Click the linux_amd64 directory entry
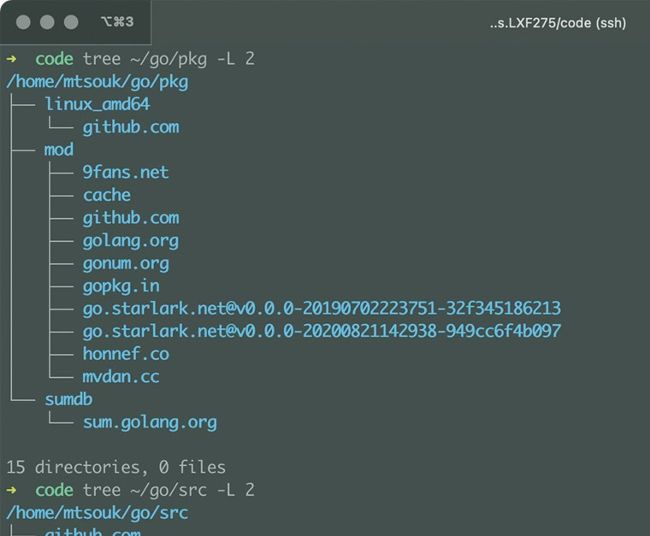The width and height of the screenshot is (650, 536). [x=97, y=104]
